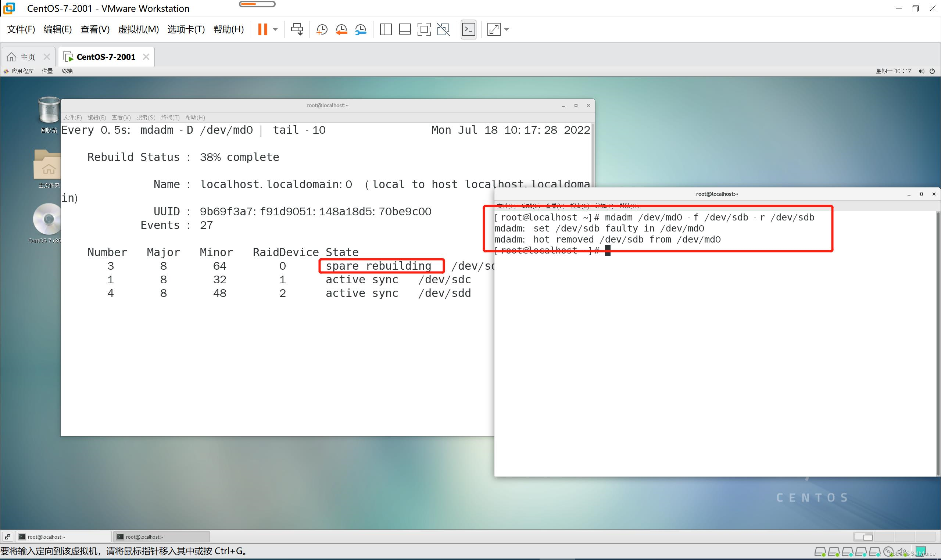Click the fourth hard disk status icon
The height and width of the screenshot is (560, 941).
(861, 552)
